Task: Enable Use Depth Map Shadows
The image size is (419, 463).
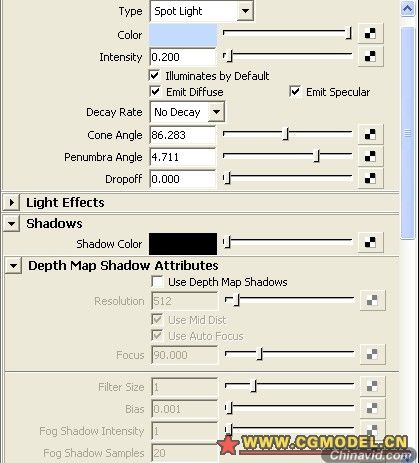Action: (x=157, y=282)
